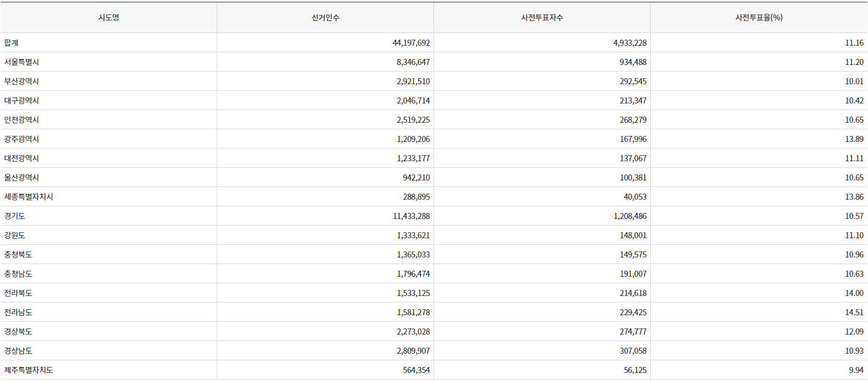This screenshot has height=382, width=868.
Task: Click the 서울특별시 row name
Action: 22,62
